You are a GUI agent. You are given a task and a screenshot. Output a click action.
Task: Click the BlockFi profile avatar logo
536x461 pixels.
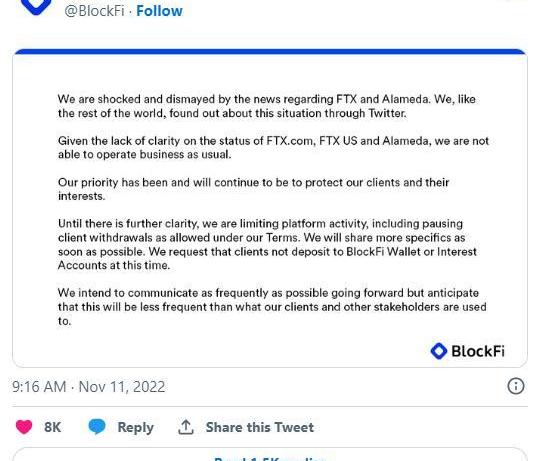click(x=36, y=6)
